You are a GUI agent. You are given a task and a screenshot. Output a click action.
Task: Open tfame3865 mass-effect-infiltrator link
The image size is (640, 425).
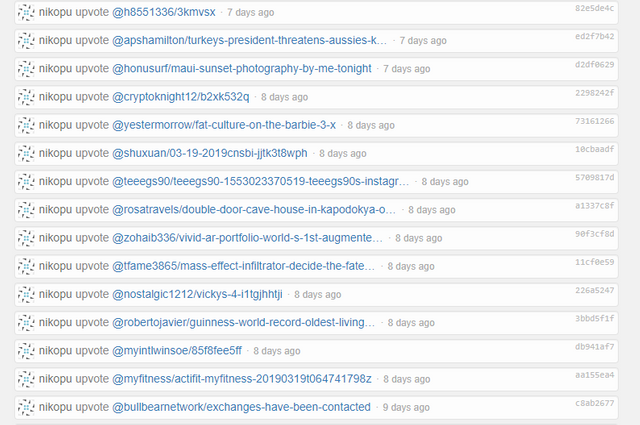pyautogui.click(x=243, y=266)
